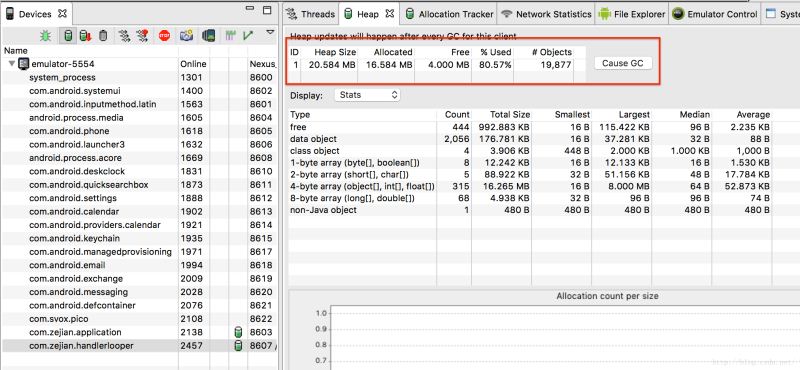Image resolution: width=800 pixels, height=370 pixels.
Task: Toggle the Update Threads toolbar icon
Action: pyautogui.click(x=124, y=36)
